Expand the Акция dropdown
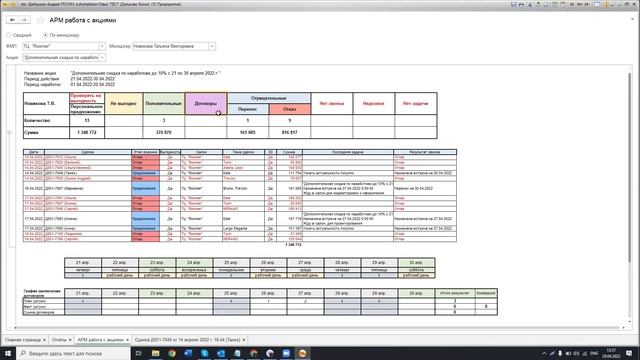Viewport: 640px width, 360px height. (102, 58)
